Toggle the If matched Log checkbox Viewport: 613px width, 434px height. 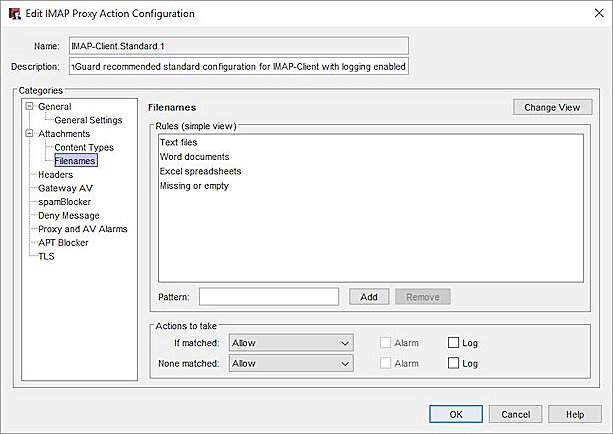tap(453, 343)
